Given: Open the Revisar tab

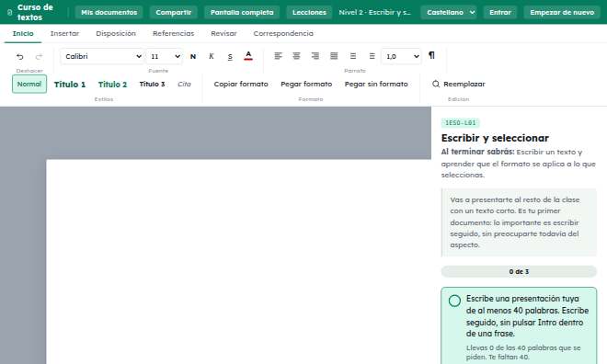Looking at the screenshot, I should 223,34.
